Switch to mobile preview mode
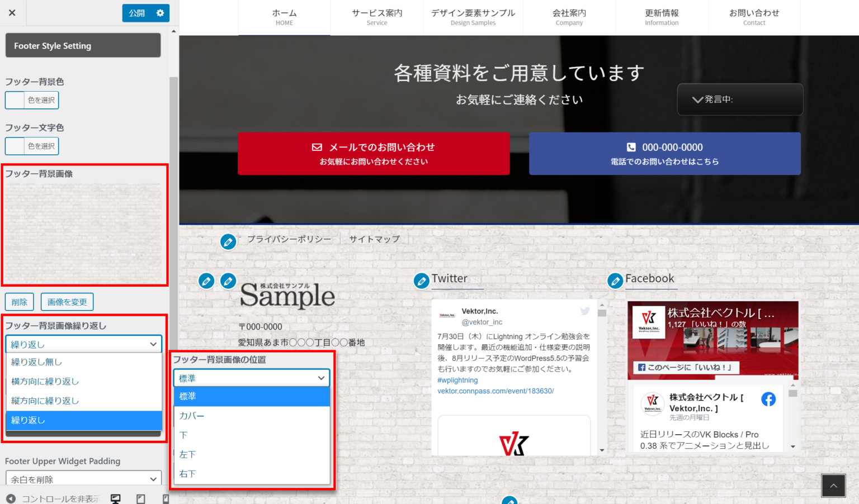Image resolution: width=859 pixels, height=504 pixels. [x=165, y=498]
